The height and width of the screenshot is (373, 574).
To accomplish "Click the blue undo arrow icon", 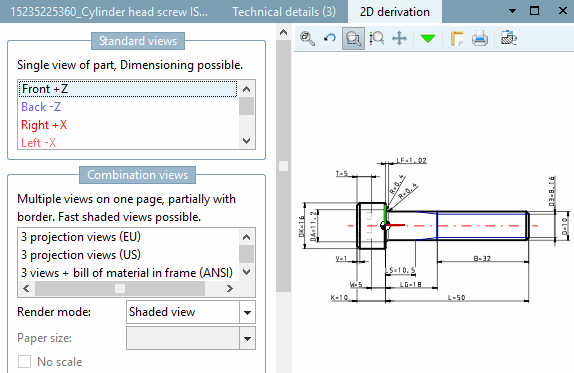I will tap(330, 38).
